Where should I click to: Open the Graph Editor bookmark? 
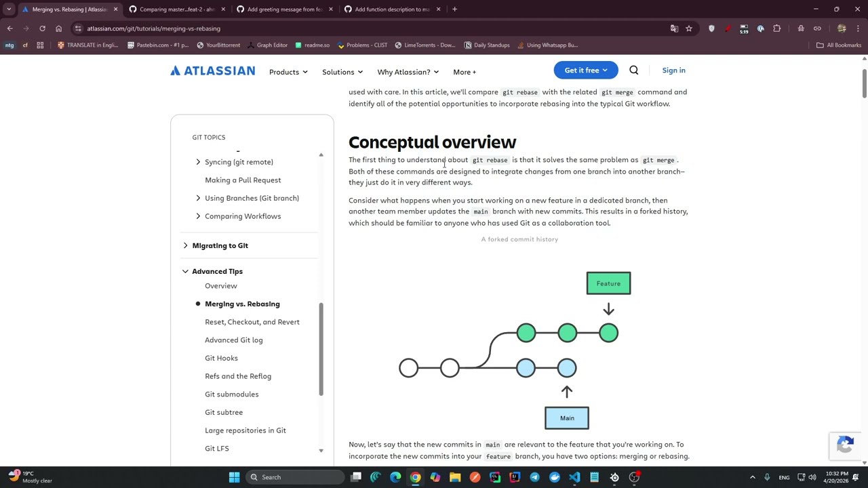pos(267,45)
